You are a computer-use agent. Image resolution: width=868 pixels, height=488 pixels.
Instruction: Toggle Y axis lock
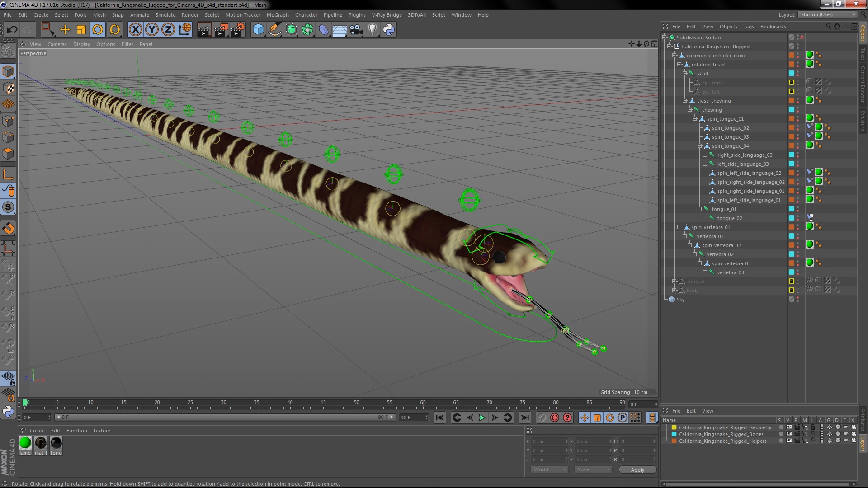click(x=151, y=30)
